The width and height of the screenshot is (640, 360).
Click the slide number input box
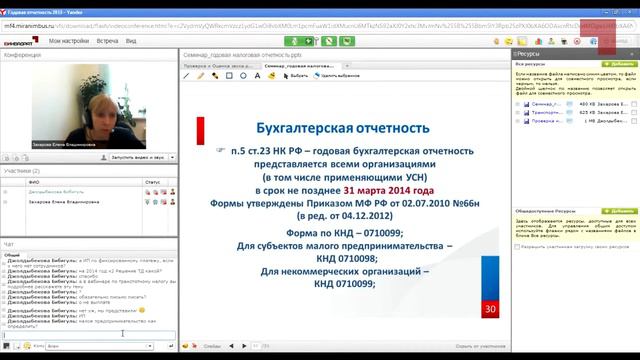pyautogui.click(x=256, y=346)
